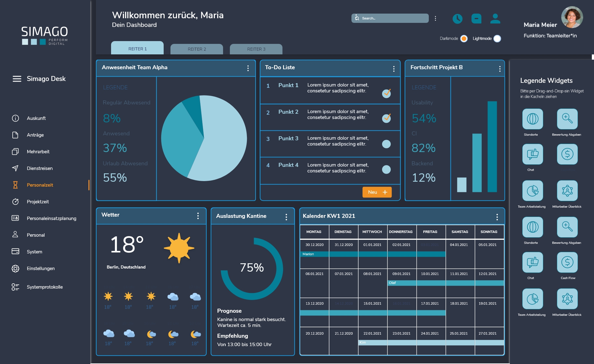Open the Cash Flow widget icon
The width and height of the screenshot is (594, 364).
pos(567,262)
